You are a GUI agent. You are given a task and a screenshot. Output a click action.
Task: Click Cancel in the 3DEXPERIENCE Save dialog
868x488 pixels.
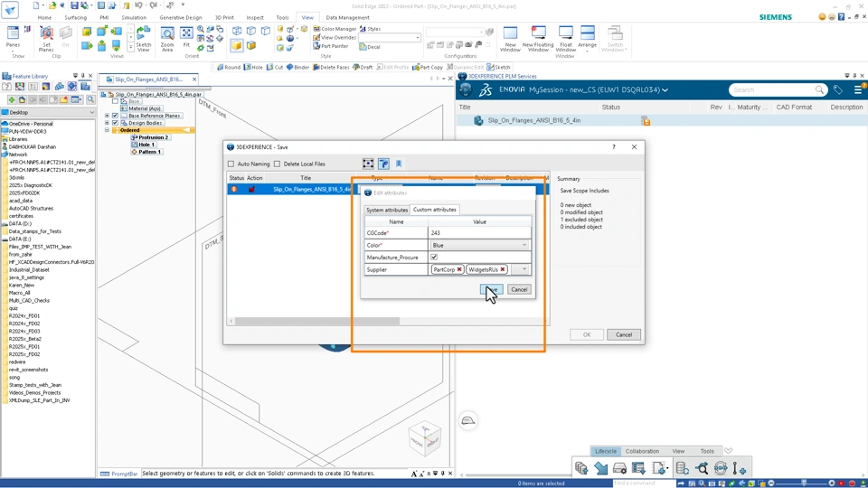point(623,334)
